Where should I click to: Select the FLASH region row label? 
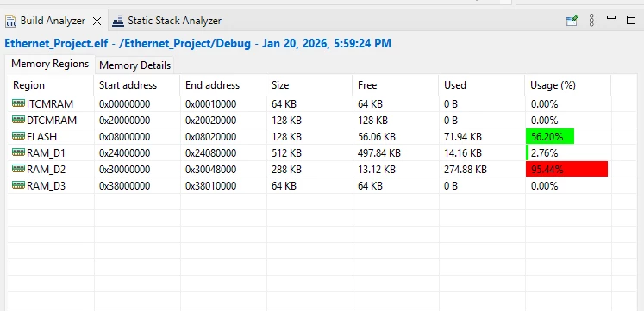(x=41, y=137)
